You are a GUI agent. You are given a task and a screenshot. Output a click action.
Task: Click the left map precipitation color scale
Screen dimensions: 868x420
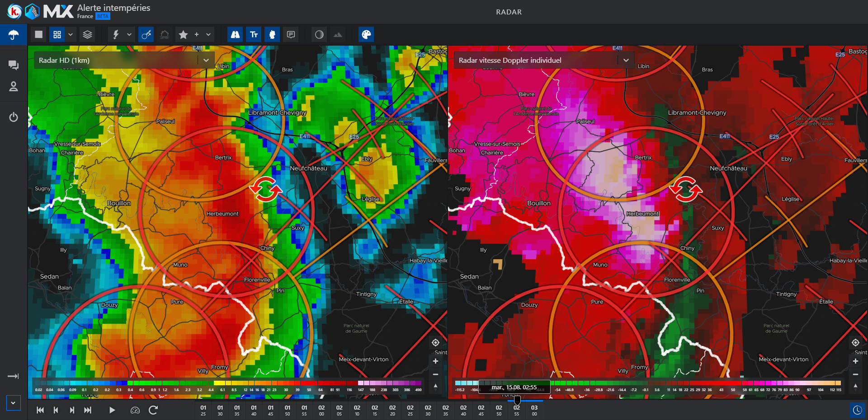(x=228, y=386)
